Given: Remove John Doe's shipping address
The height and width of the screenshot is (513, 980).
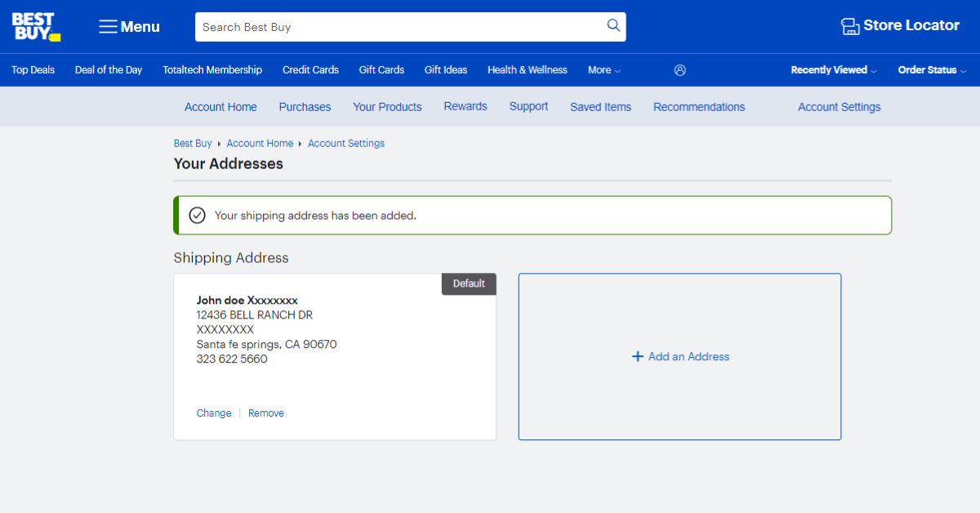Looking at the screenshot, I should (x=265, y=413).
